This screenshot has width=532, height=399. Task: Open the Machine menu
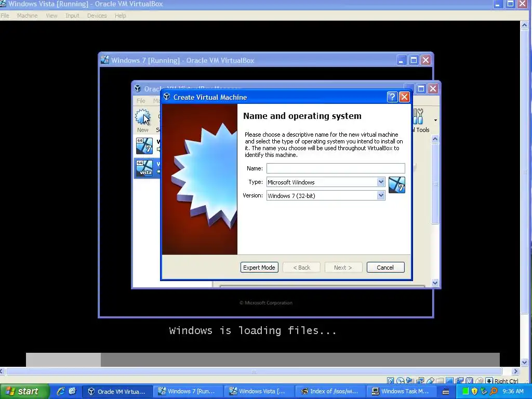tap(27, 16)
